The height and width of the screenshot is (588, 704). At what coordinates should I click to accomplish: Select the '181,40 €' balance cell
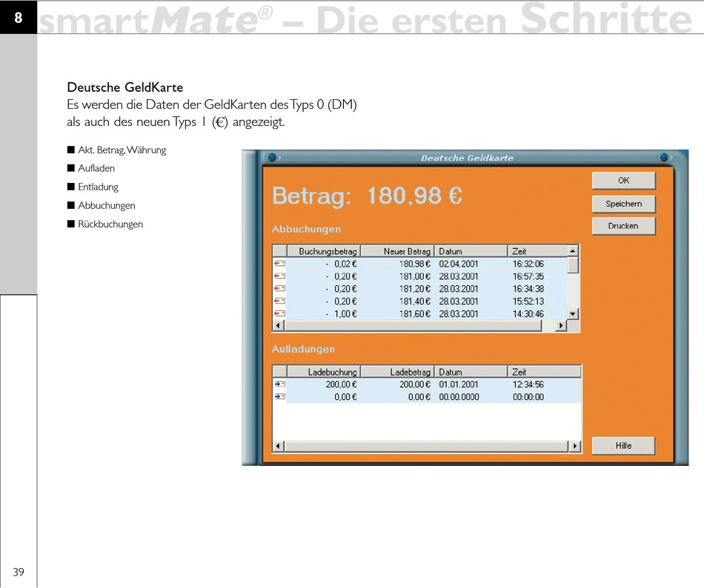click(x=415, y=301)
